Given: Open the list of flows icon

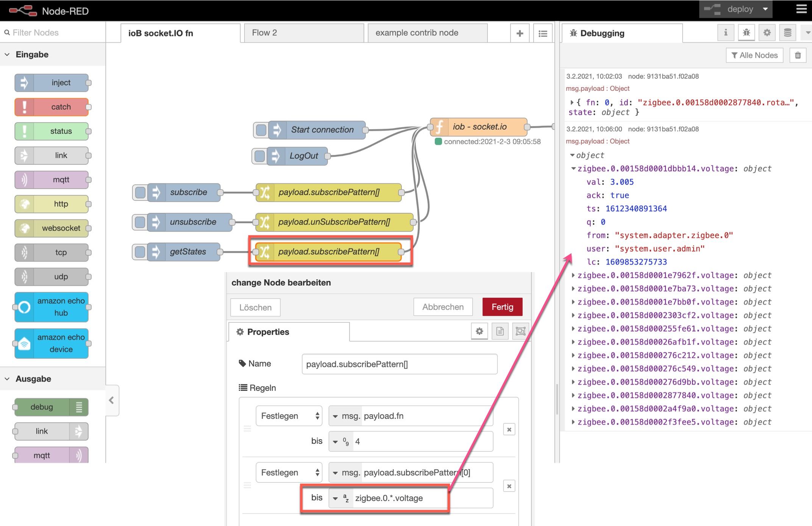Looking at the screenshot, I should [543, 33].
